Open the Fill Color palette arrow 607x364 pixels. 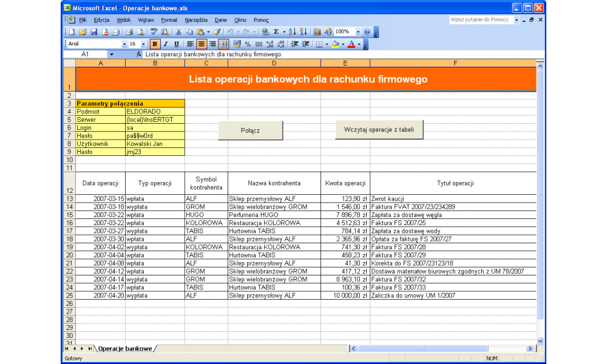click(x=343, y=44)
